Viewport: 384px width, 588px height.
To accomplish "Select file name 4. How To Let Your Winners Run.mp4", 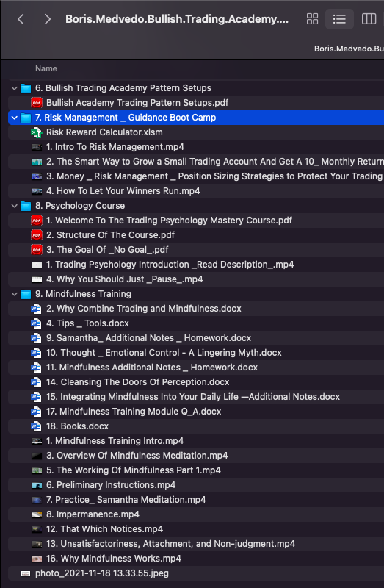I will pos(123,191).
